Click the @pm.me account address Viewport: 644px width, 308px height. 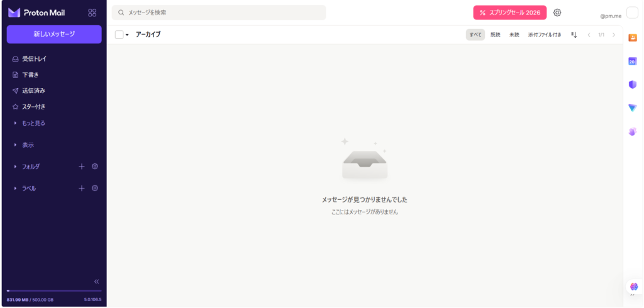click(611, 16)
